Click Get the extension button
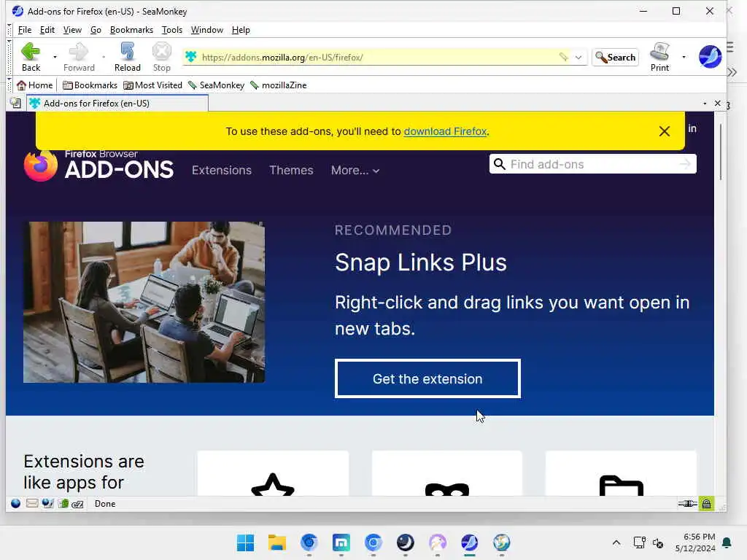747x560 pixels. 427,378
